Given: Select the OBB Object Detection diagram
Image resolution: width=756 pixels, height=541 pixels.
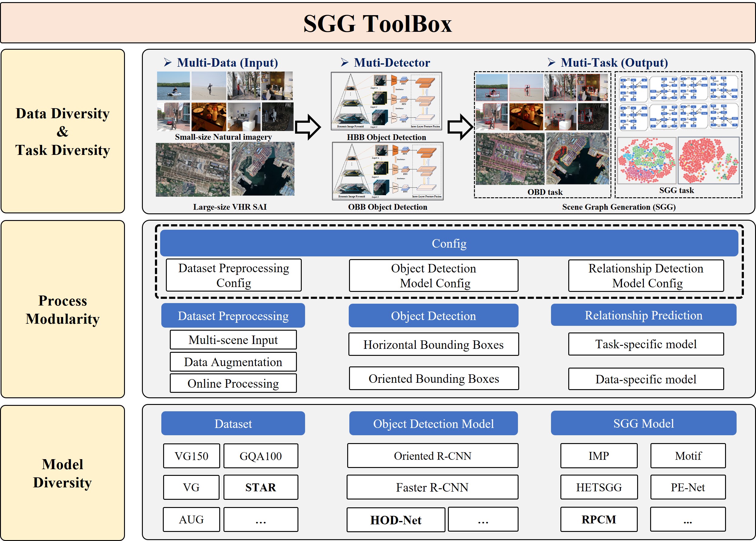Looking at the screenshot, I should coord(387,171).
